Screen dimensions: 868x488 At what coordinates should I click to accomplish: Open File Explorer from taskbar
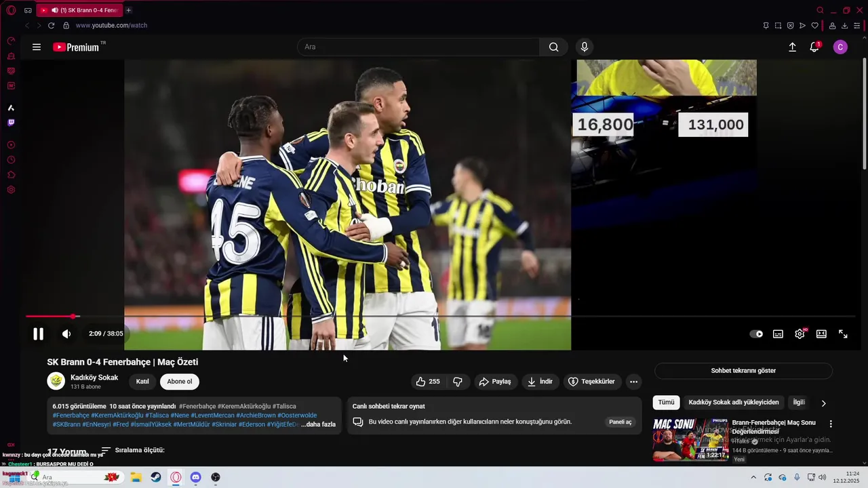[135, 477]
